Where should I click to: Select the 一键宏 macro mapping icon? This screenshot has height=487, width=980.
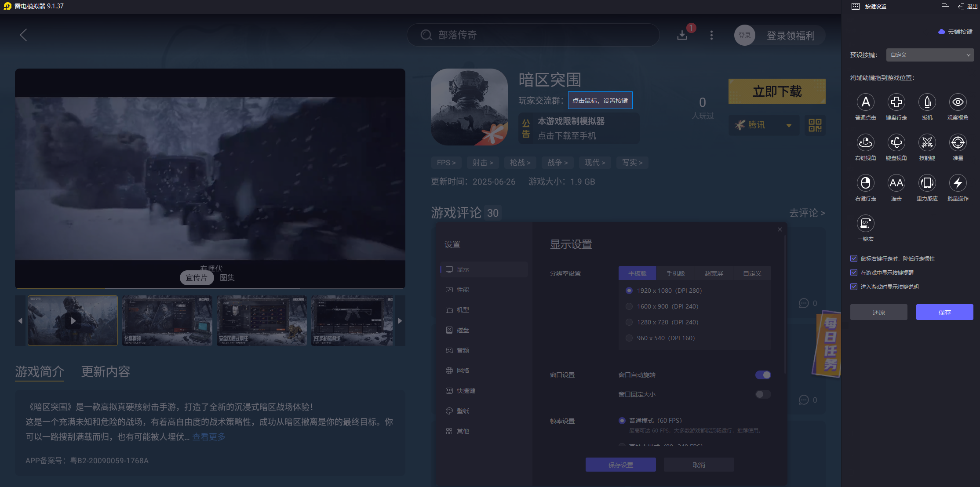[x=866, y=223]
